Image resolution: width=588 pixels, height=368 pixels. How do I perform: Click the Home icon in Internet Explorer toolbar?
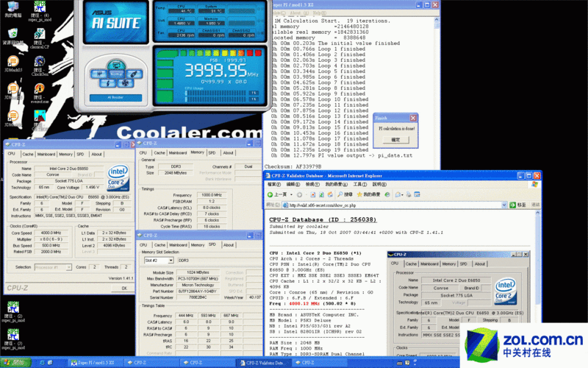point(330,194)
